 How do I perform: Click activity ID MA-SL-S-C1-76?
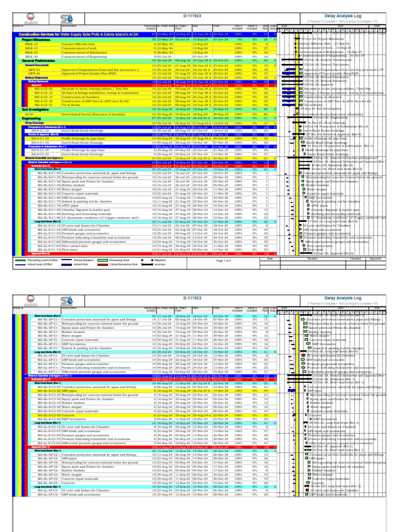pos(49,206)
